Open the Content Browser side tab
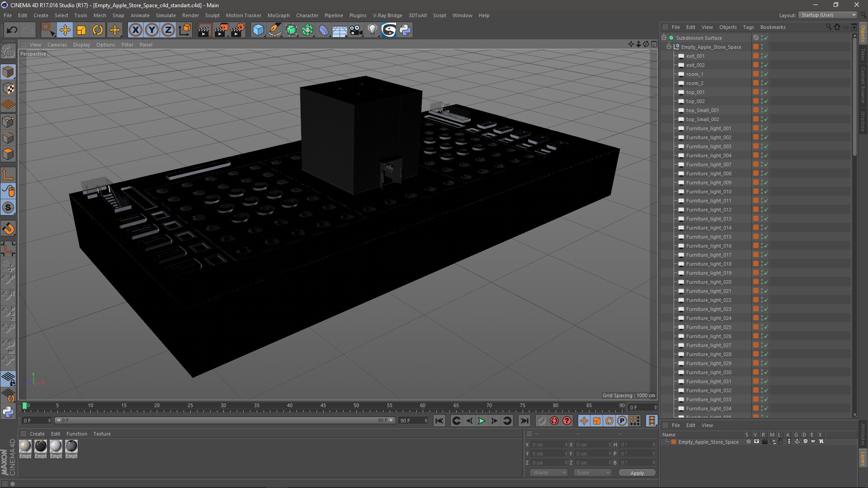Screen dimensions: 868x488 [863, 85]
